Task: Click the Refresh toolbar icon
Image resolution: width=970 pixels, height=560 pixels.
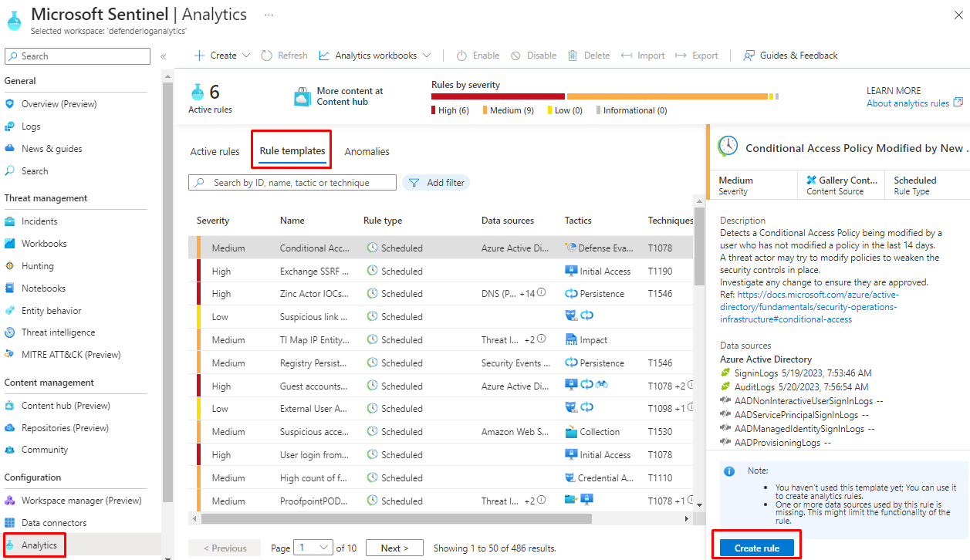Action: point(267,56)
